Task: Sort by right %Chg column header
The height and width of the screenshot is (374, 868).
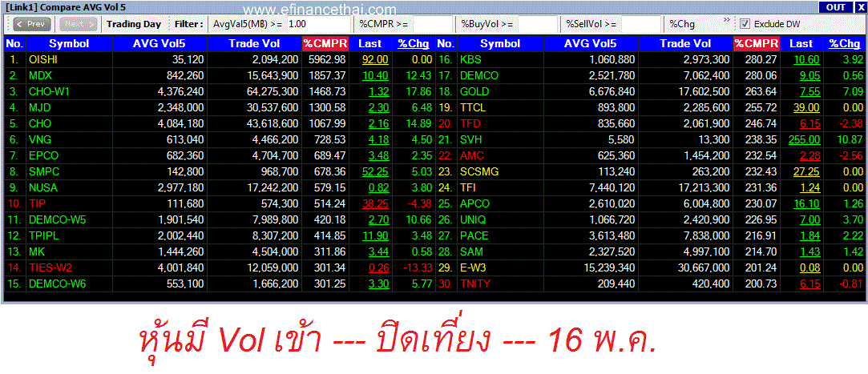Action: (845, 44)
